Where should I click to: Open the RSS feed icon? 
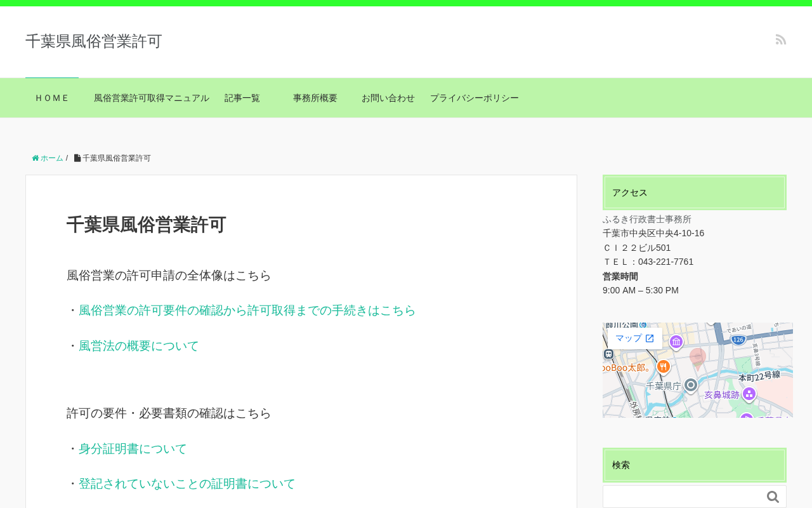781,39
